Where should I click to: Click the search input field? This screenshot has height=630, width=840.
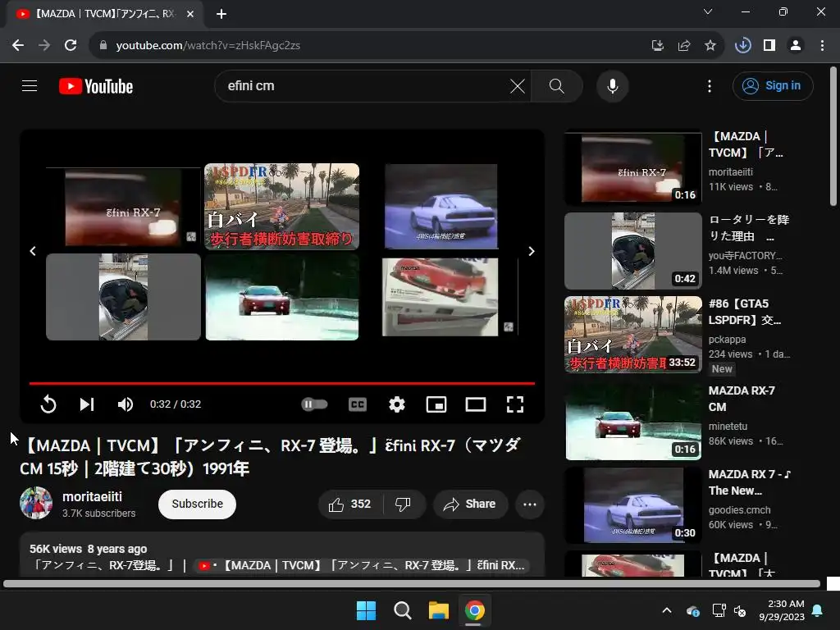[x=364, y=85]
